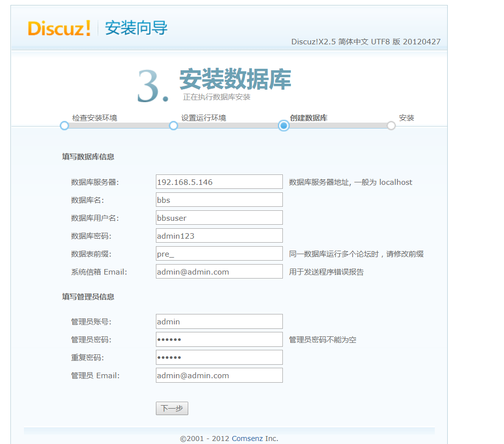Click the 安装数据库 large title
Screen dimensions: 504x444
(x=235, y=79)
